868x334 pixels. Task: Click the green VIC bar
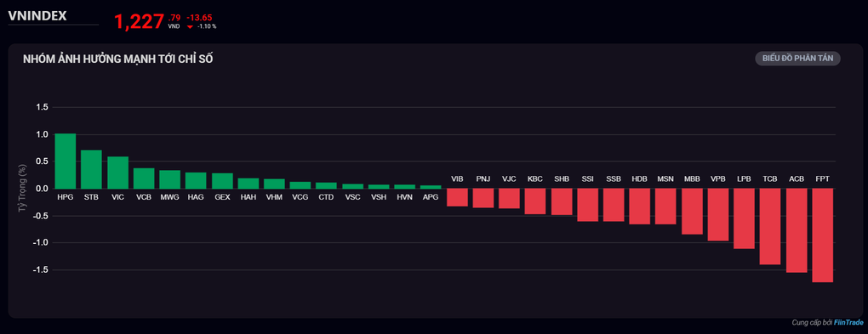pos(117,173)
